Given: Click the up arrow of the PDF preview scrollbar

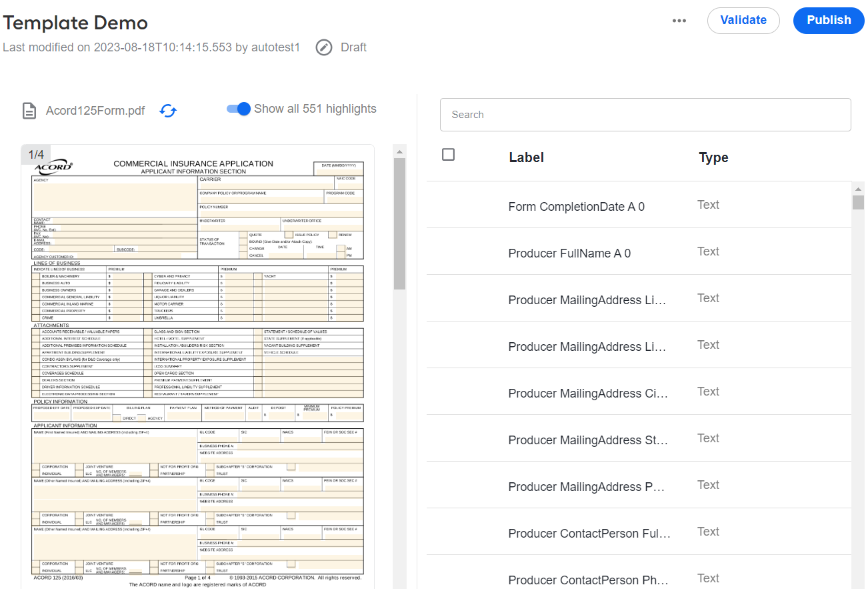Looking at the screenshot, I should (x=399, y=151).
